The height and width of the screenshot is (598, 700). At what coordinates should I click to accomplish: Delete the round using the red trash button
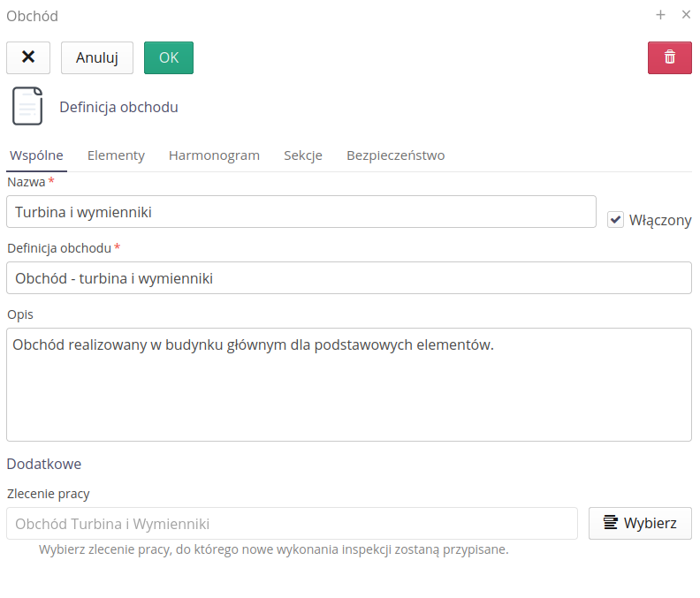(669, 57)
